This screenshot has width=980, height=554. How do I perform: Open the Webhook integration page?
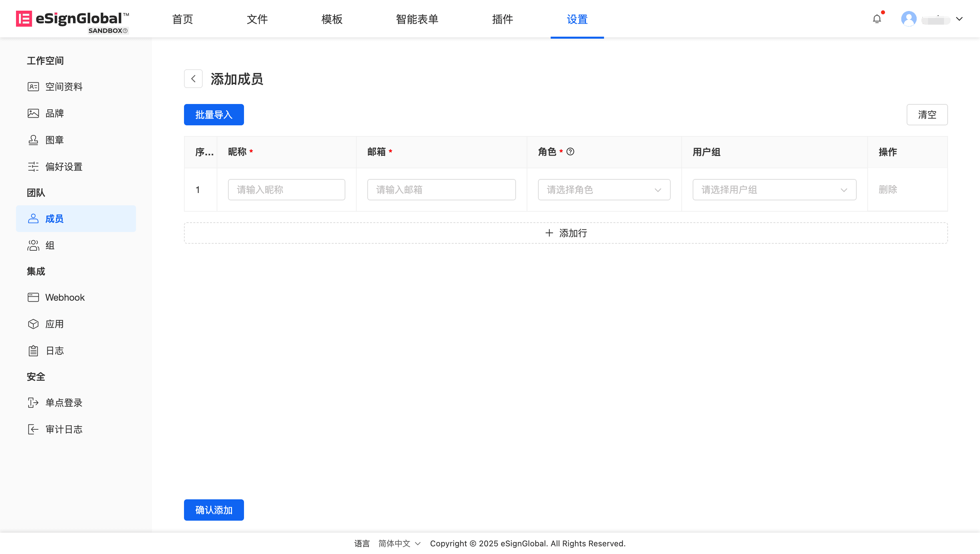click(x=65, y=297)
